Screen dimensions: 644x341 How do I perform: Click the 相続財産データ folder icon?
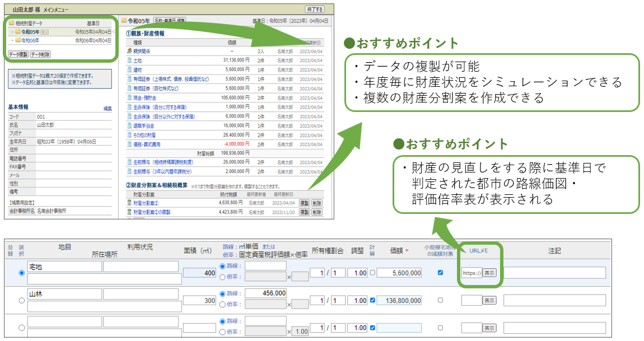pos(11,24)
